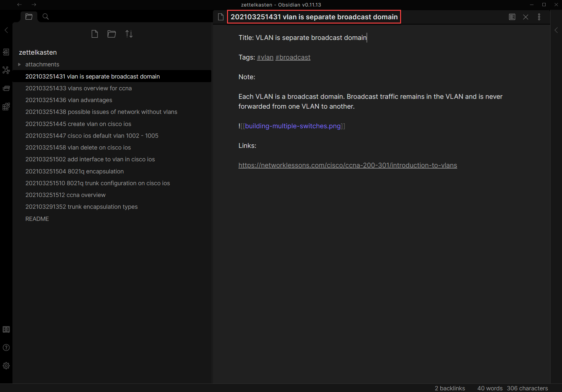Create a new note with the icon
Viewport: 562px width, 392px height.
pyautogui.click(x=95, y=34)
